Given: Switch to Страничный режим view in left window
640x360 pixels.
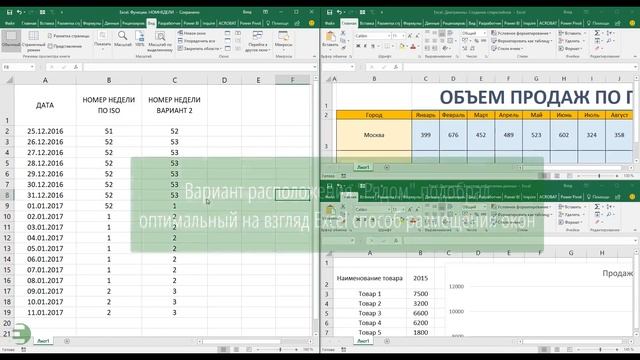Looking at the screenshot, I should pyautogui.click(x=33, y=41).
